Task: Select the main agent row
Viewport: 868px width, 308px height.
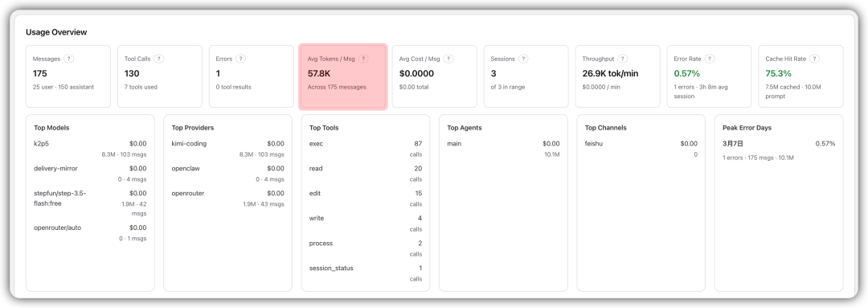Action: 503,149
